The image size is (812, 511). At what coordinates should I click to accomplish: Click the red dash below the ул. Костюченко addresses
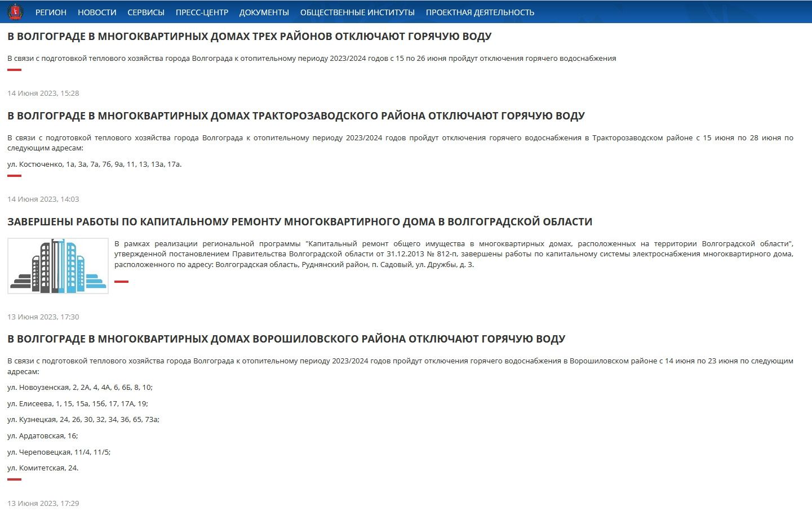pos(14,176)
